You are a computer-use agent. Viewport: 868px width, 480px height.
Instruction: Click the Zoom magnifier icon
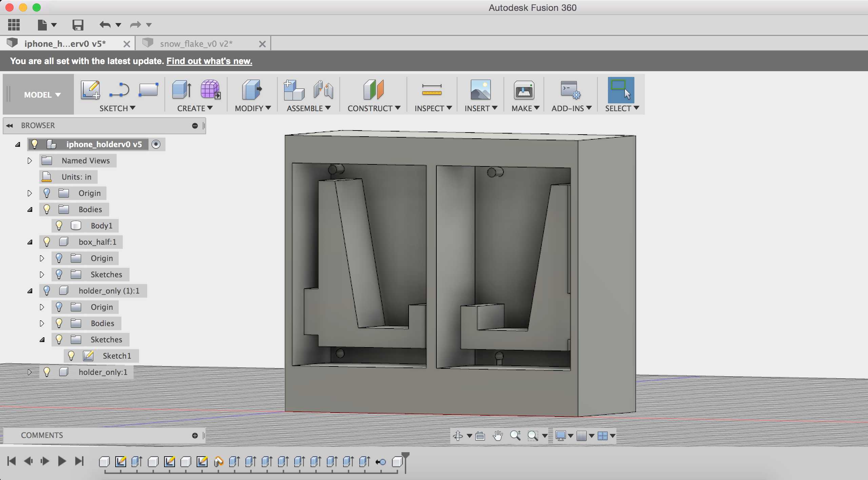pos(515,436)
